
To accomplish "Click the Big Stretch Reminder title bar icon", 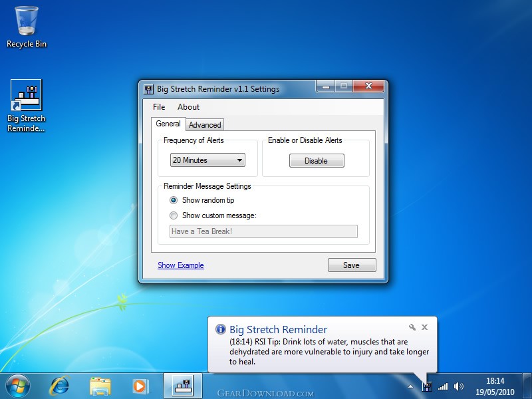I will tap(148, 89).
